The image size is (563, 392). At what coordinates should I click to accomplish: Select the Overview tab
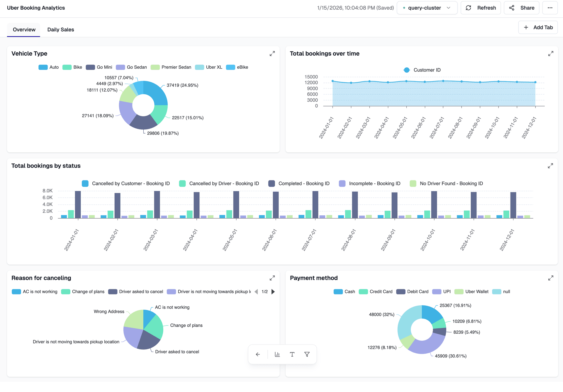[x=24, y=30]
